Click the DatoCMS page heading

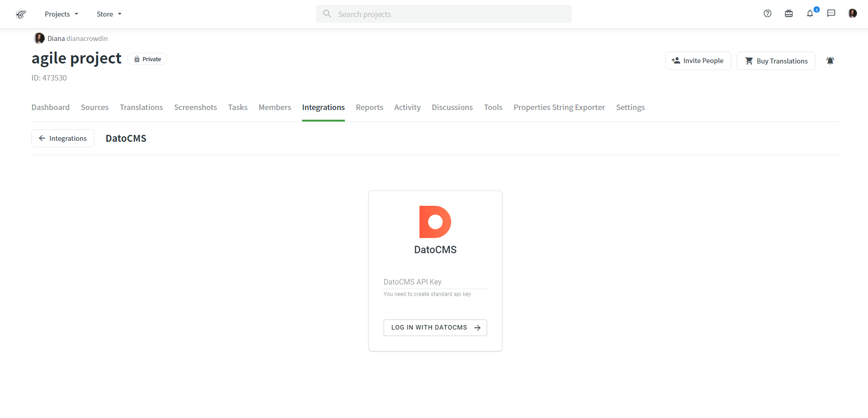[x=126, y=138]
